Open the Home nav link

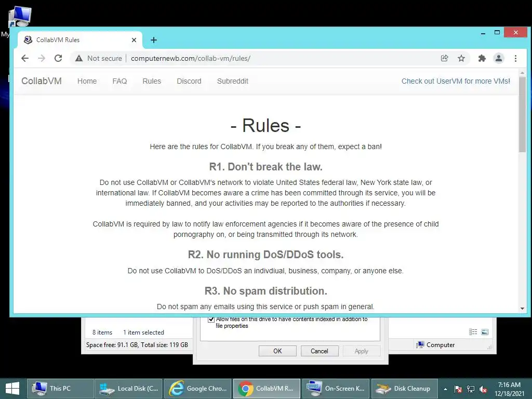point(87,81)
